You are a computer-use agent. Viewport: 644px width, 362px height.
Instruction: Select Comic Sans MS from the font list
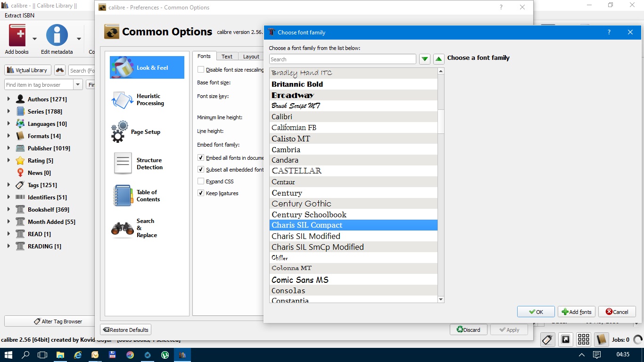tap(354, 280)
